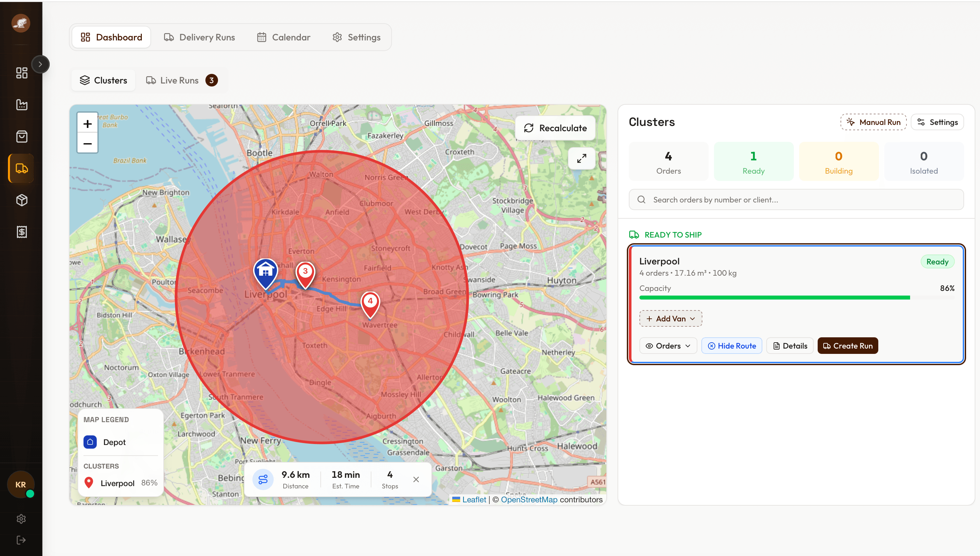Hide the Liverpool route on the map
Image resolution: width=980 pixels, height=556 pixels.
coord(732,346)
